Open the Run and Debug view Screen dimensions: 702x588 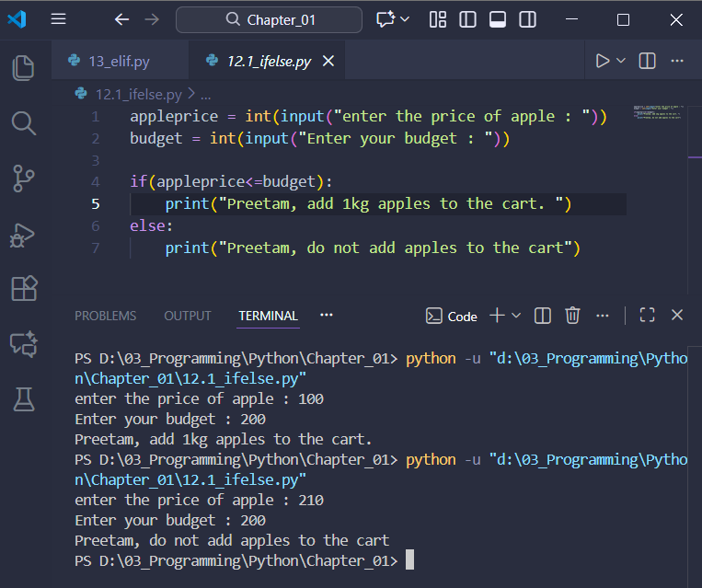22,235
